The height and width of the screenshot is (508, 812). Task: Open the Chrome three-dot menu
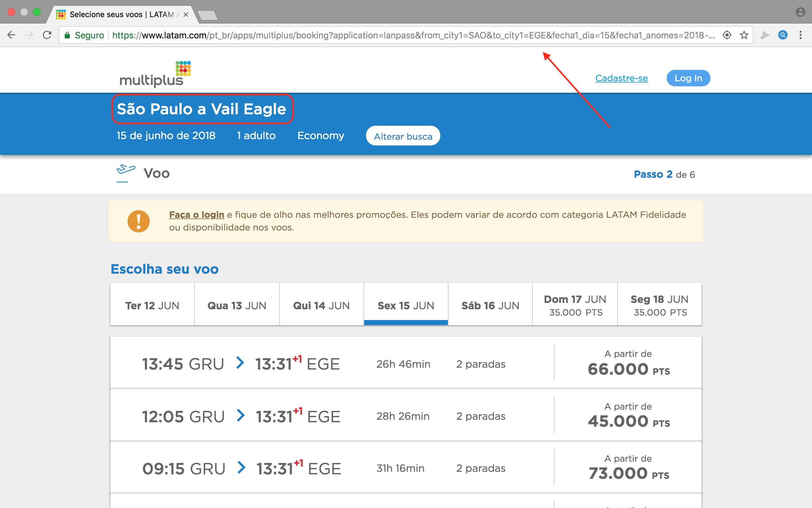[x=801, y=35]
